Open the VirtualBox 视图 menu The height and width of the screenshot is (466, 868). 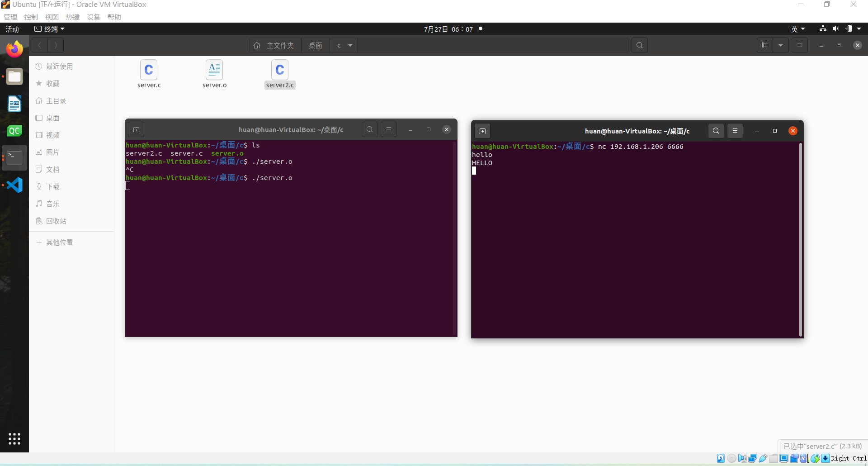(52, 17)
